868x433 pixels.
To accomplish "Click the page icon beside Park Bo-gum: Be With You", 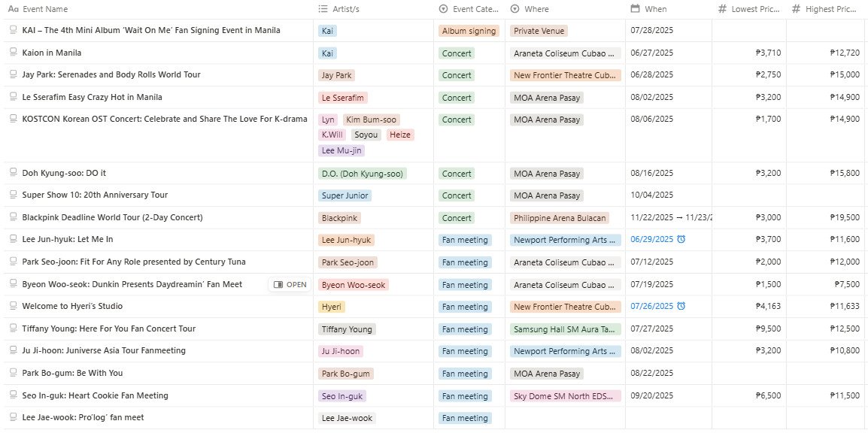I will coord(14,373).
